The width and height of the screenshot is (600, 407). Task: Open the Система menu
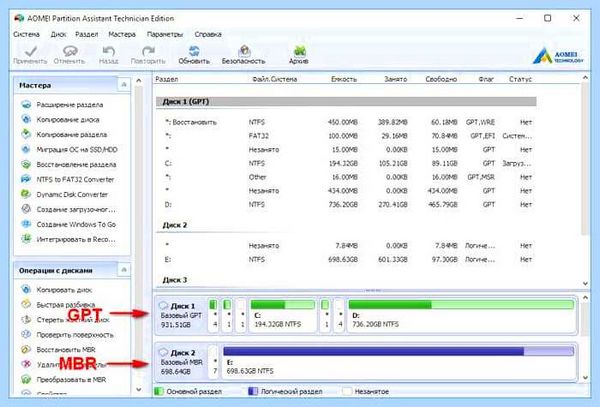tap(26, 34)
